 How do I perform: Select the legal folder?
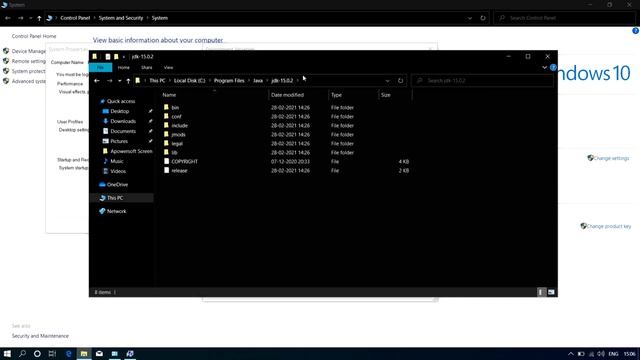point(177,144)
